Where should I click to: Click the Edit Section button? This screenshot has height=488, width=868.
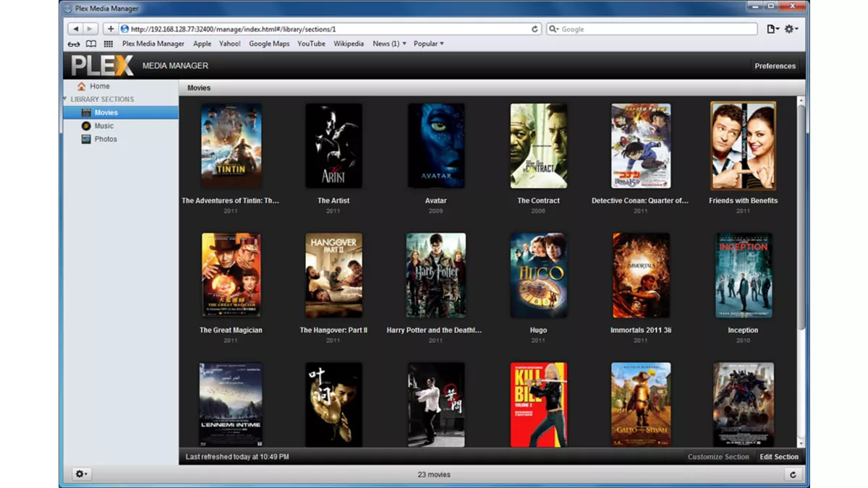tap(779, 457)
